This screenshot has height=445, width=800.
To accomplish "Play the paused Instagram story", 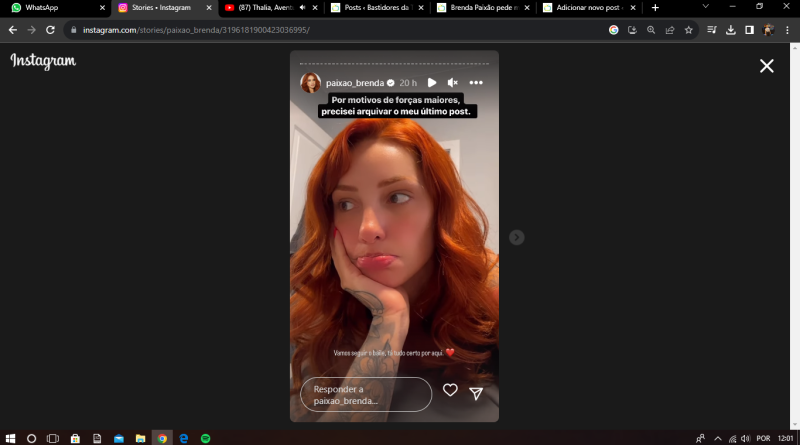I will (x=432, y=83).
